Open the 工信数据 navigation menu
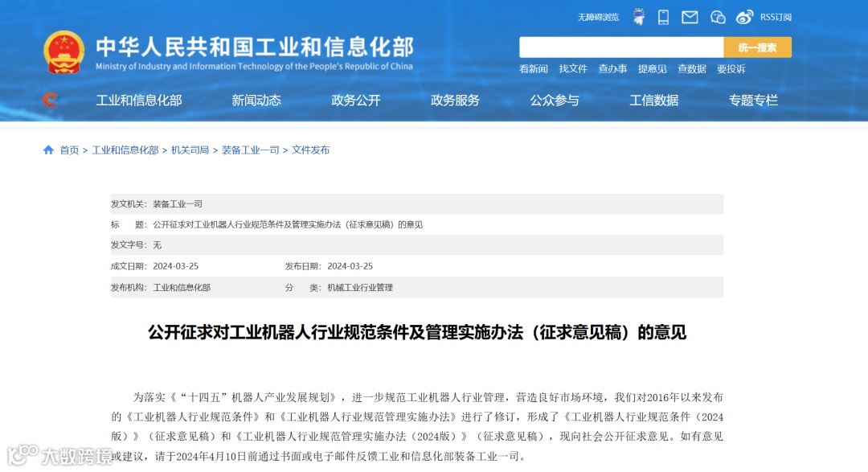The height and width of the screenshot is (472, 868). [x=653, y=101]
